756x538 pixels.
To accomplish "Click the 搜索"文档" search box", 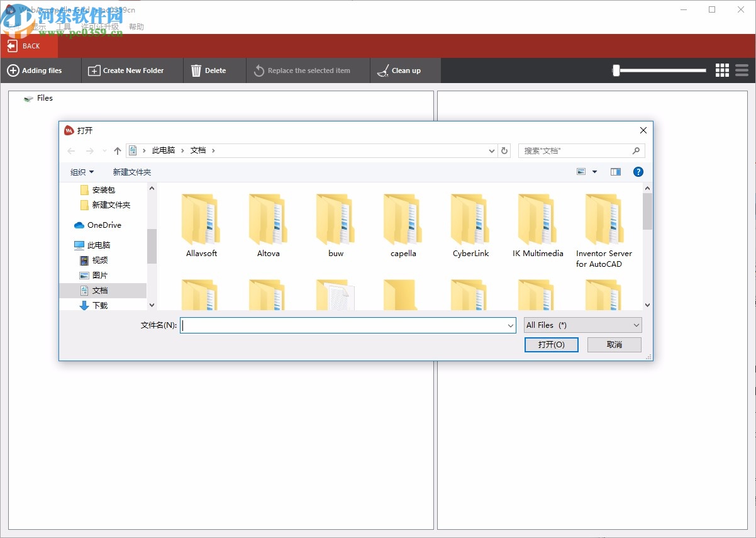I will point(581,151).
